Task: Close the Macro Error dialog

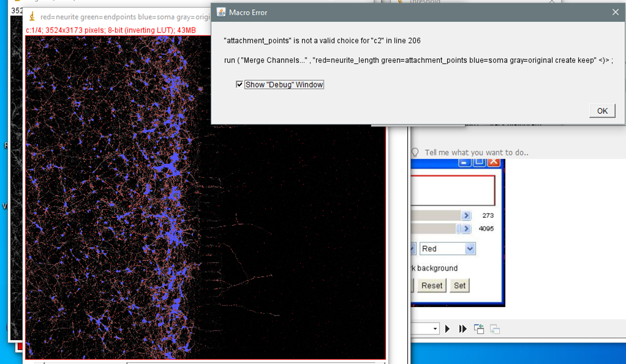Action: tap(615, 12)
